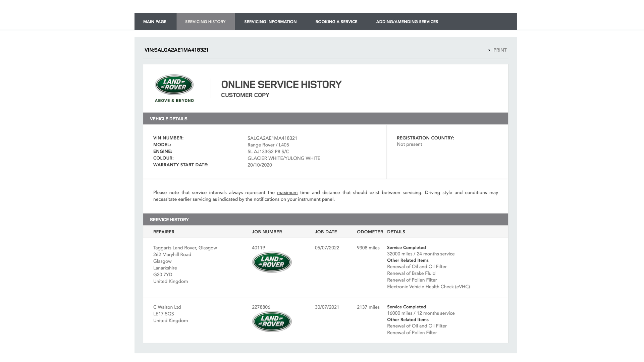Go to Booking A Service tab

(336, 22)
